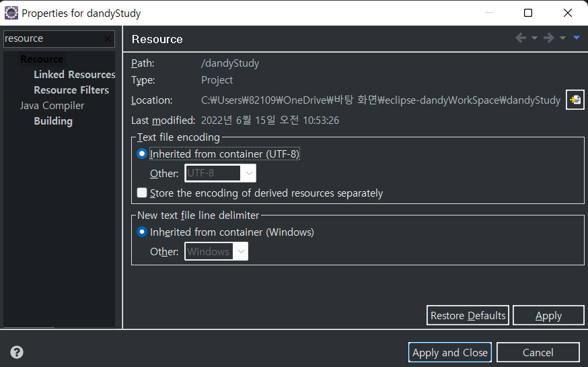Click the Eclipse icon in title bar
588x367 pixels.
[x=11, y=13]
